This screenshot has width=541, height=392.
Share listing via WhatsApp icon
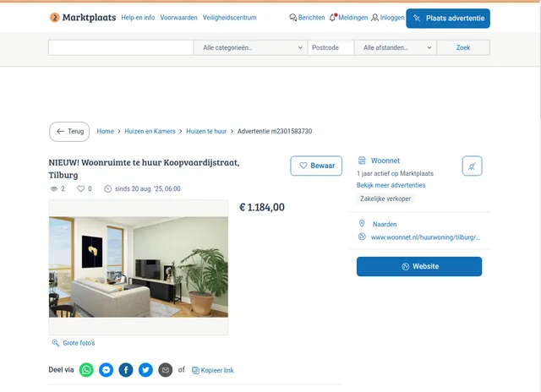[x=86, y=370]
